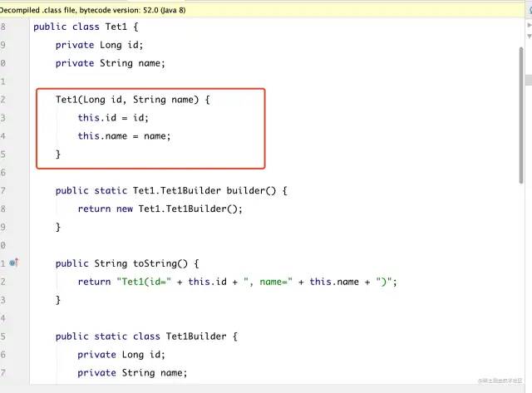Click the 'public static Tet1.Tet1Builder builder()' line
The image size is (532, 393).
pos(171,190)
